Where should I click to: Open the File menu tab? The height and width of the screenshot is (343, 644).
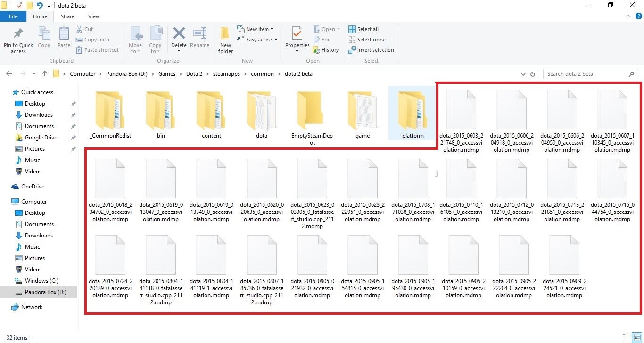coord(13,16)
